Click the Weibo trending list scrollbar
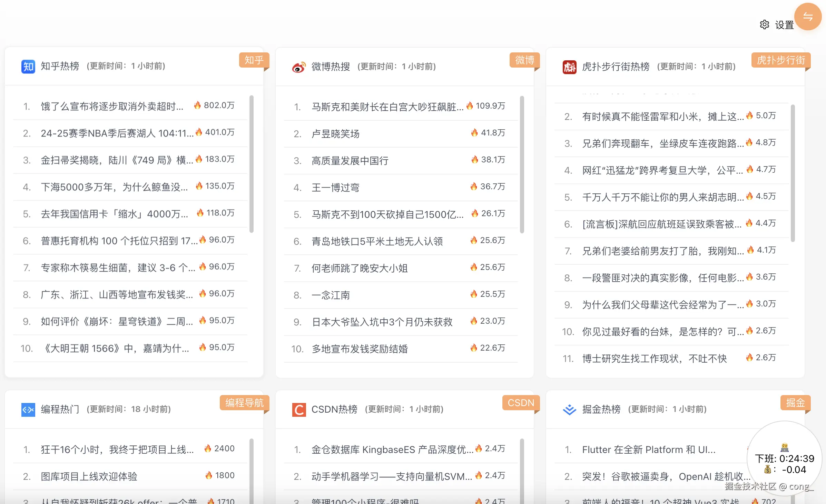Screen dimensions: 826x504 (522, 164)
